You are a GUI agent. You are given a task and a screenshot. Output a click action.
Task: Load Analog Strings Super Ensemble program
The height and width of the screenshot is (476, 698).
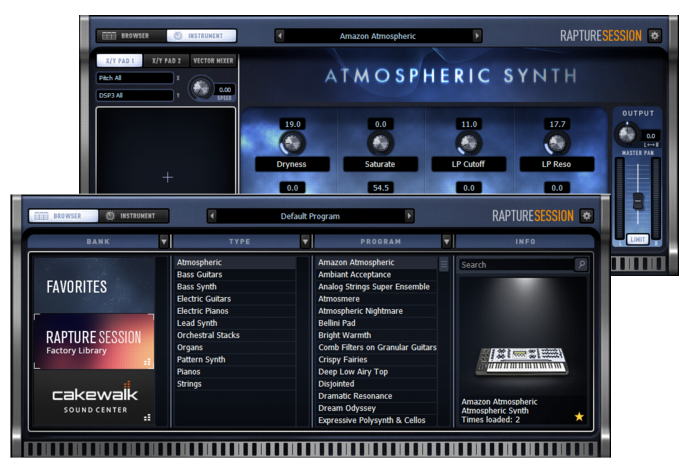377,286
